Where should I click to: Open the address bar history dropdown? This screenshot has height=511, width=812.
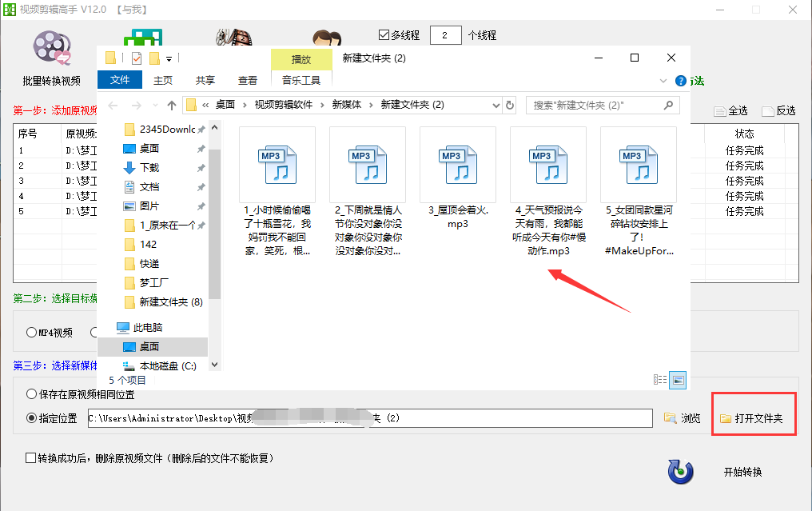[496, 106]
